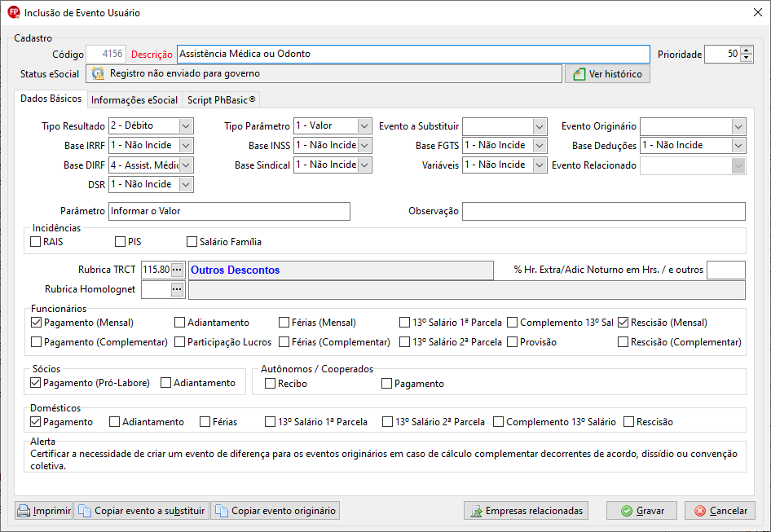771x532 pixels.
Task: Click the Observação input field
Action: point(604,212)
